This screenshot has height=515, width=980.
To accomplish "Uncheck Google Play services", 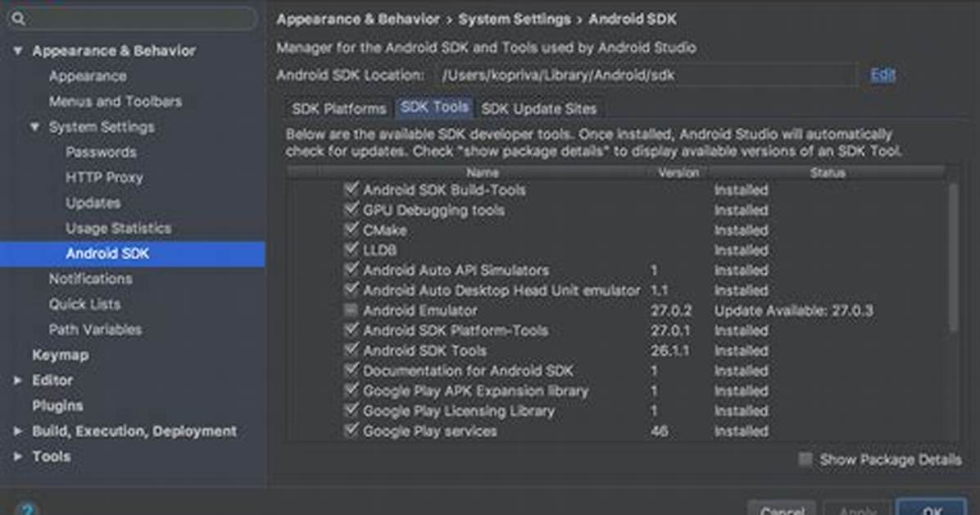I will pyautogui.click(x=352, y=429).
